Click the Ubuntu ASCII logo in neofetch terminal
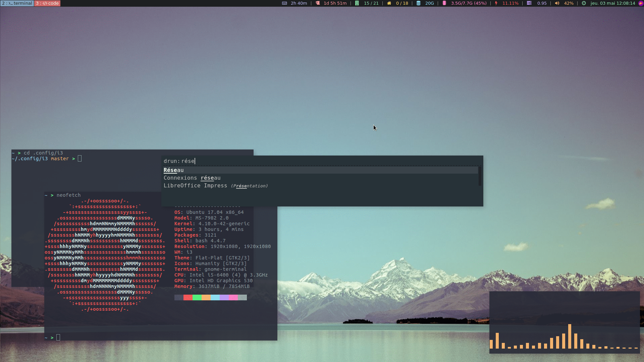This screenshot has width=644, height=362. coord(105,255)
